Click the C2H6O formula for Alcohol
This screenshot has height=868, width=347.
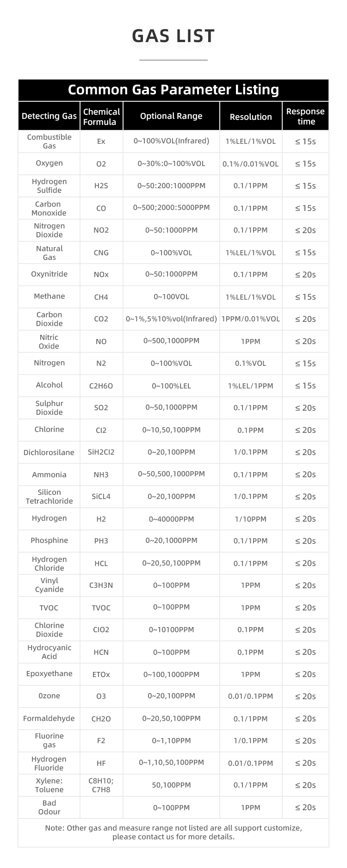click(x=101, y=386)
